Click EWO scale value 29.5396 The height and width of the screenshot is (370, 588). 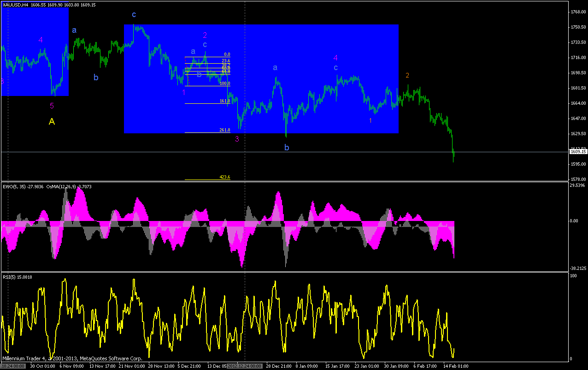tap(577, 185)
